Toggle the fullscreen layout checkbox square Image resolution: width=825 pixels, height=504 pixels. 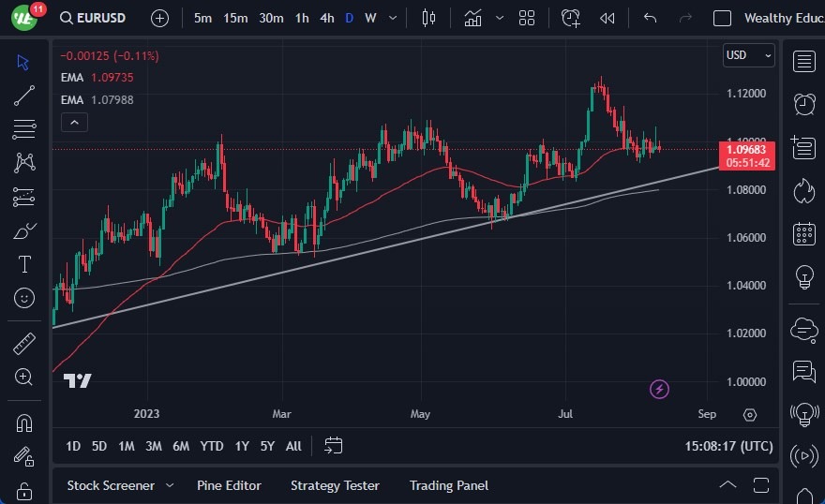pyautogui.click(x=722, y=18)
